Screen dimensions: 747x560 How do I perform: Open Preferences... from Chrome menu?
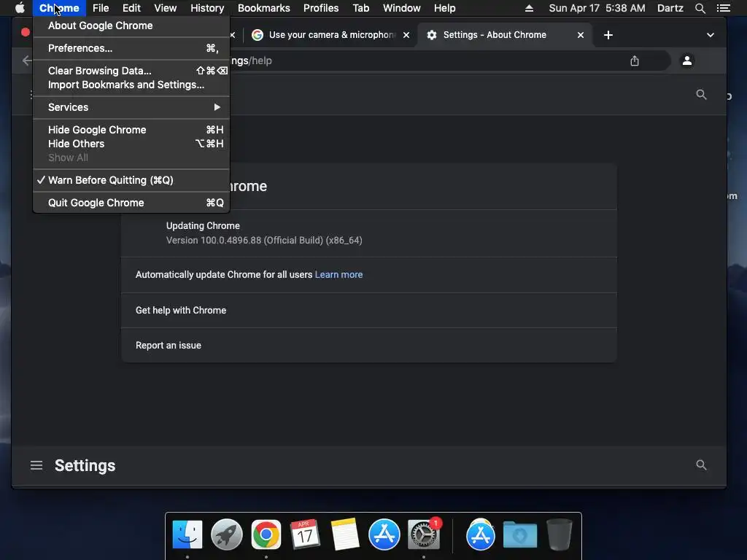131,48
